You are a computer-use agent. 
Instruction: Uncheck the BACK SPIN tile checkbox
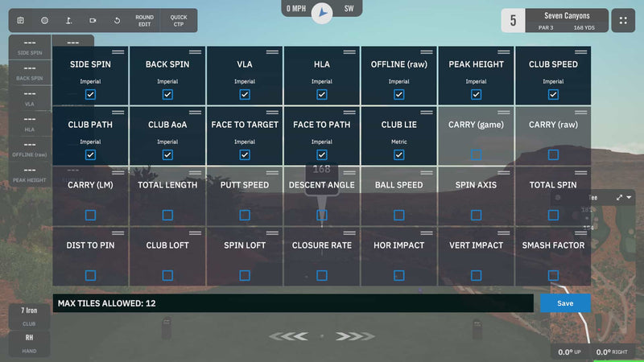[167, 95]
